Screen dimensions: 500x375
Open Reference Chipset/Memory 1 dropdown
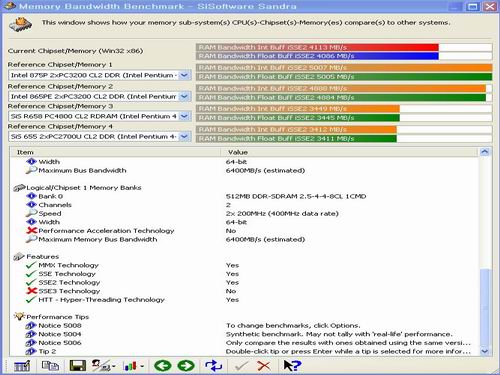tap(184, 75)
